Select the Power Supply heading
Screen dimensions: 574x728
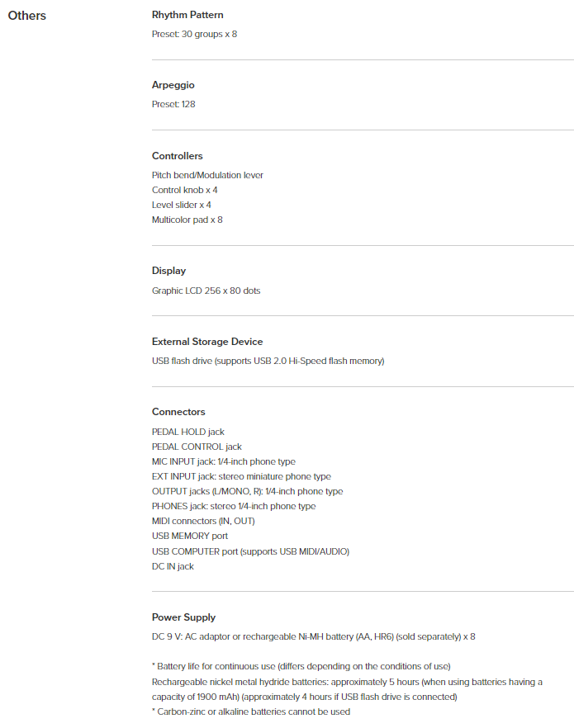click(184, 617)
